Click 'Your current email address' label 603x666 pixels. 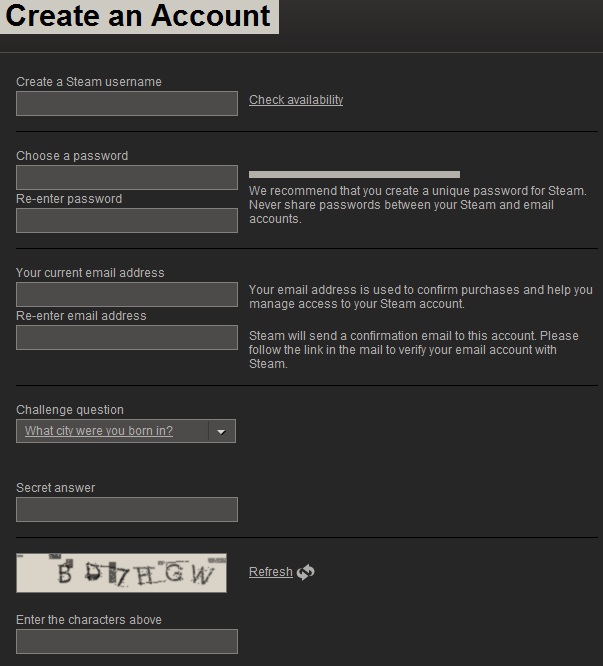(x=90, y=273)
